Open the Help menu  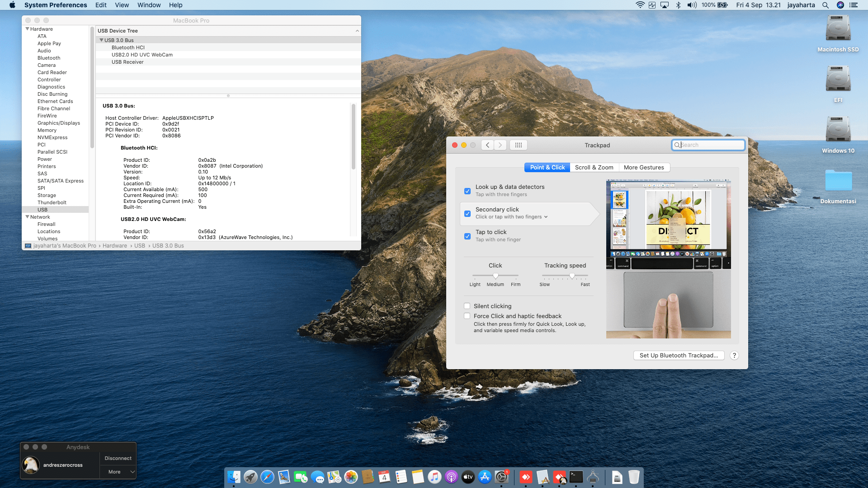tap(175, 5)
